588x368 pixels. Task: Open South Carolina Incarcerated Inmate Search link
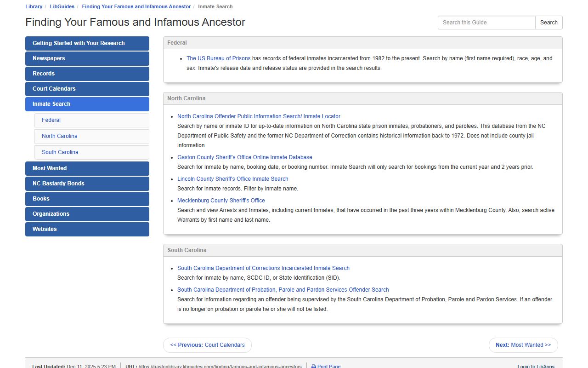point(263,268)
